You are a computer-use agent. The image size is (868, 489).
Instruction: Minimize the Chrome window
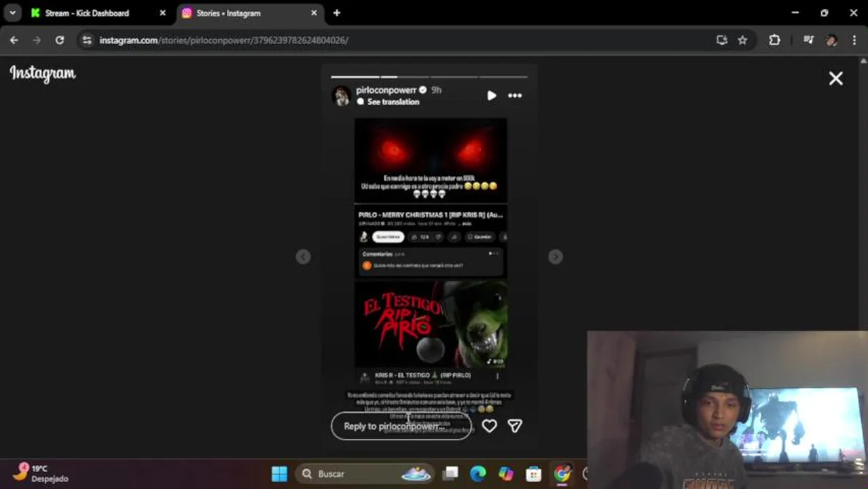click(795, 13)
